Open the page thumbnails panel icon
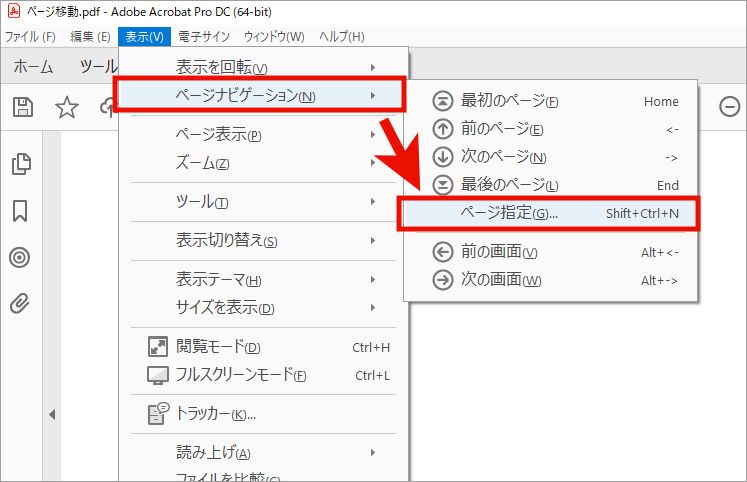This screenshot has width=747, height=482. (x=20, y=165)
